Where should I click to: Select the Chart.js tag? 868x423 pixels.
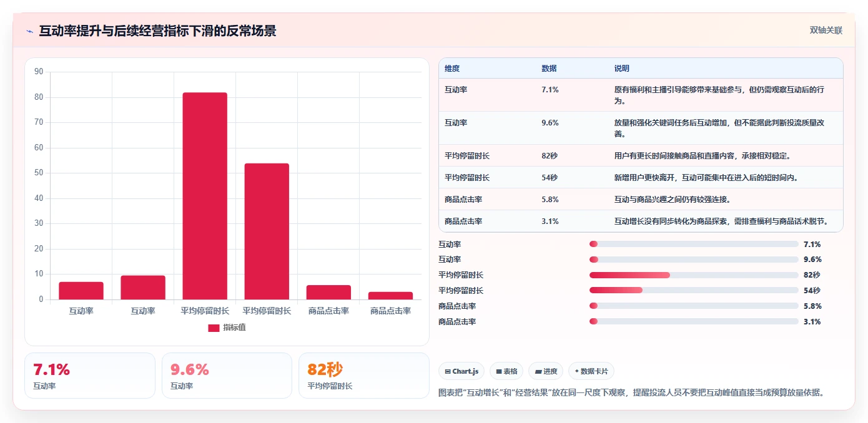tap(461, 371)
